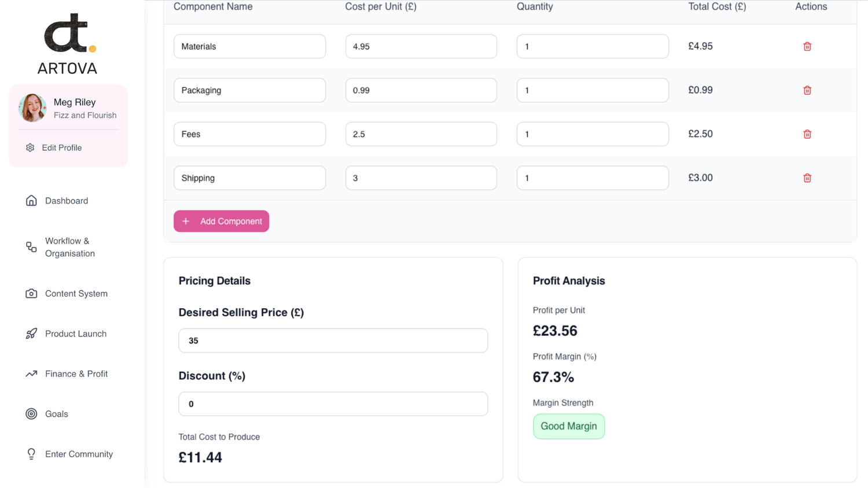
Task: Edit the Materials cost per unit field
Action: pyautogui.click(x=421, y=46)
